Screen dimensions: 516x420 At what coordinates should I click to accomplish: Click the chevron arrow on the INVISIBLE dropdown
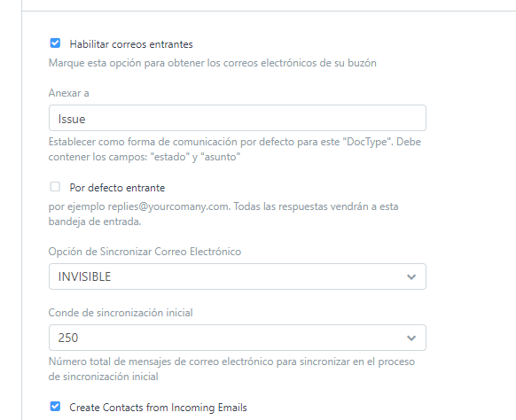411,277
